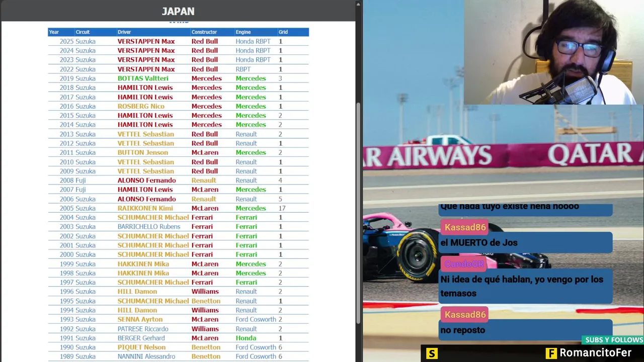Open PIQUET Nelson driver link
This screenshot has width=644, height=362.
click(141, 347)
